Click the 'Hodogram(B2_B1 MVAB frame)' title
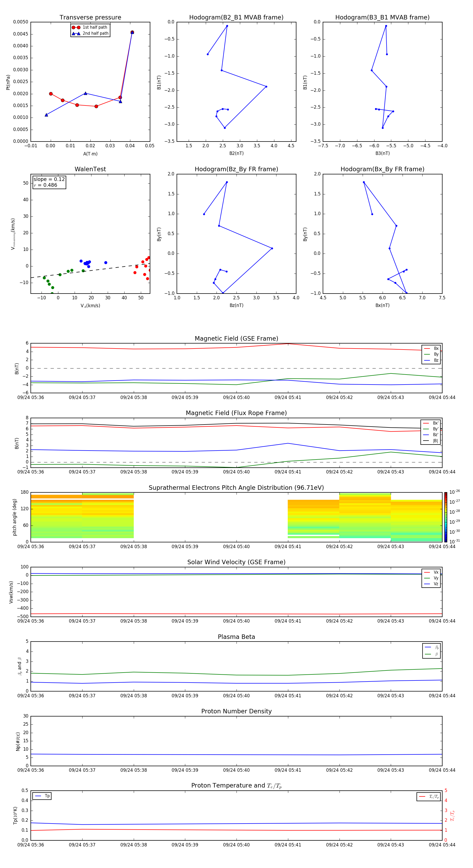Screen dimensions: 473x868 tap(236, 18)
